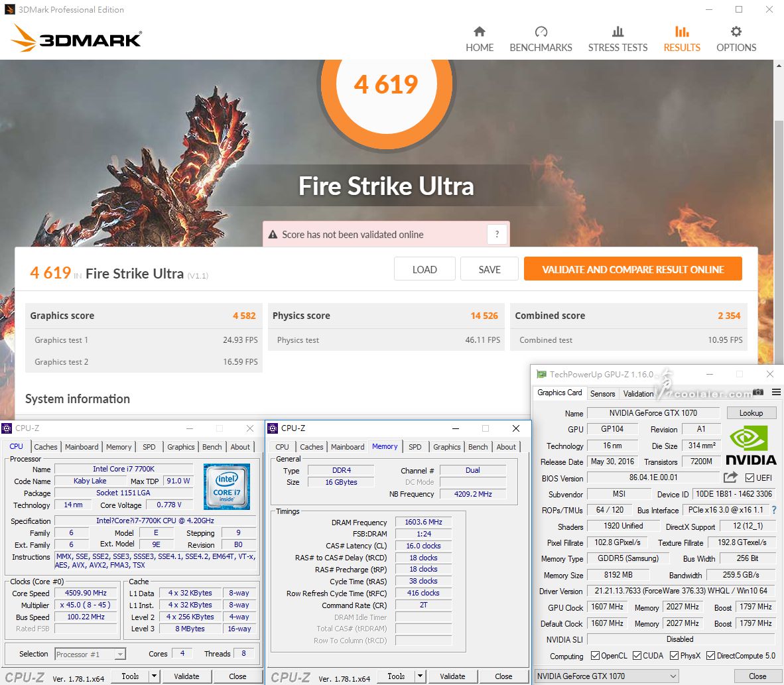Open the Benchmarks gauge icon
Viewport: 784px width, 685px height.
(x=541, y=32)
